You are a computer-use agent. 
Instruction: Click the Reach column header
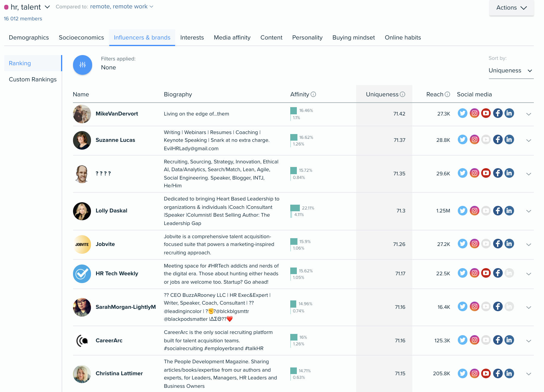435,95
